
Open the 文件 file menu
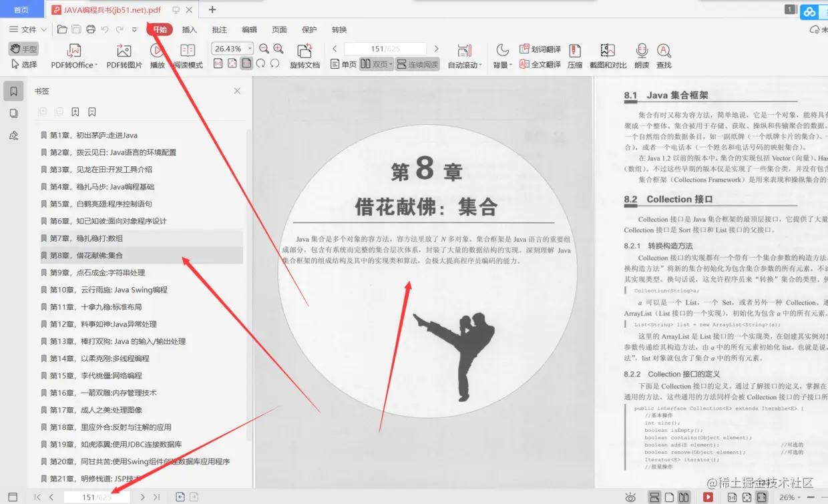point(27,29)
